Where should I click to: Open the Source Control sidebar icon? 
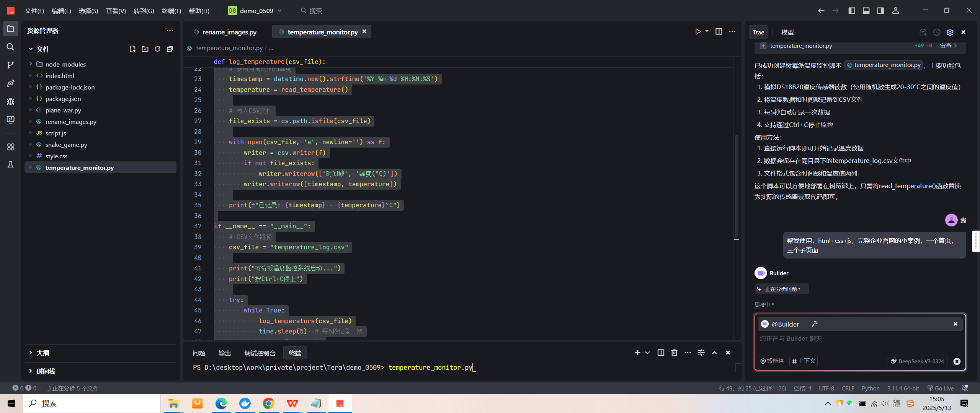(x=10, y=65)
